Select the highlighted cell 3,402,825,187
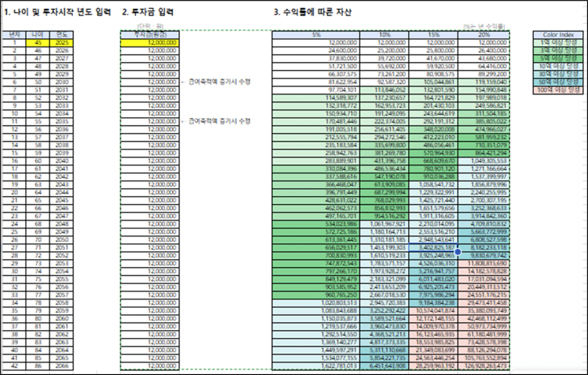Screen dimensions: 588x375 pyautogui.click(x=433, y=247)
